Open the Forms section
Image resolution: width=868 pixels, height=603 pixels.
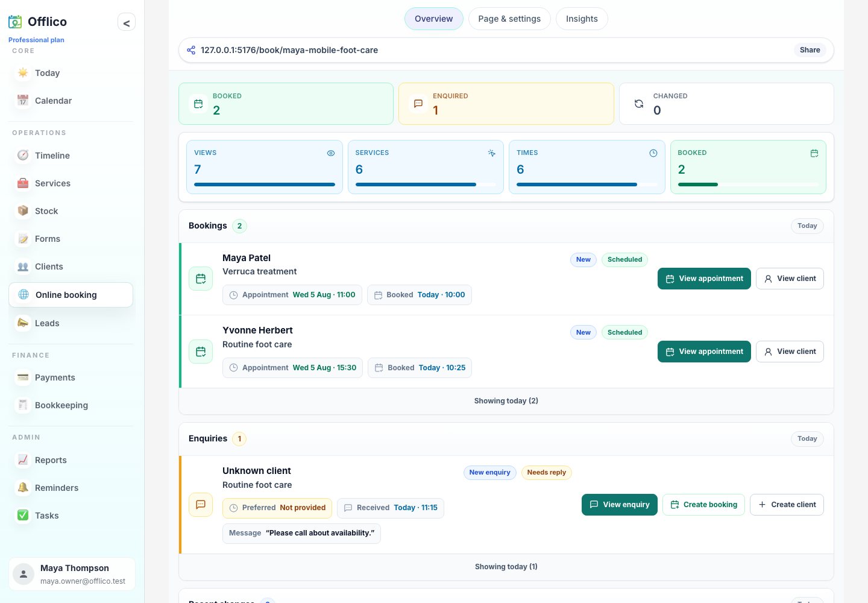(71, 239)
